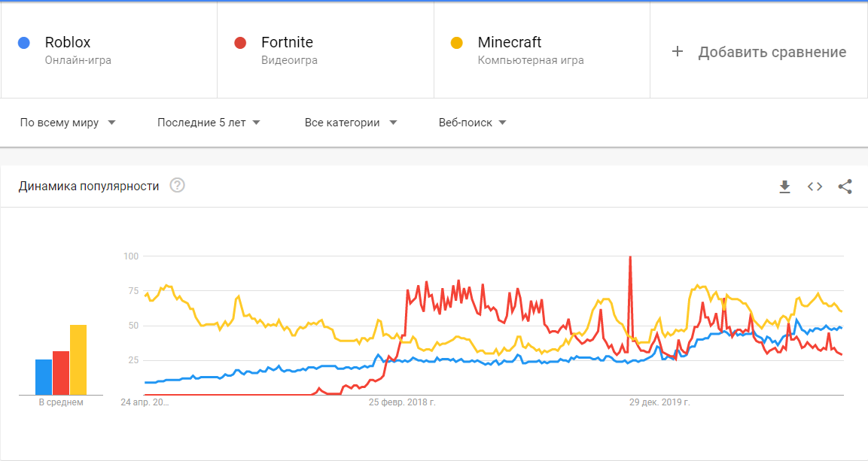Click the plus icon to add comparison
Screen dimensions: 868x461
point(678,52)
